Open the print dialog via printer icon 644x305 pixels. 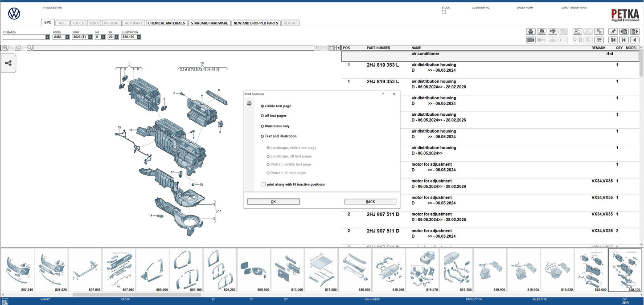[x=530, y=31]
